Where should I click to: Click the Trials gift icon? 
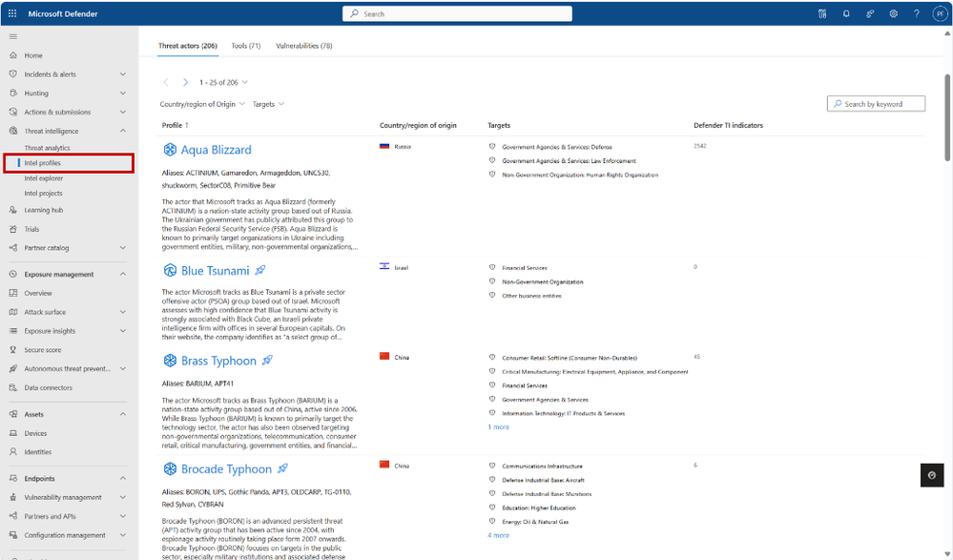[x=13, y=229]
